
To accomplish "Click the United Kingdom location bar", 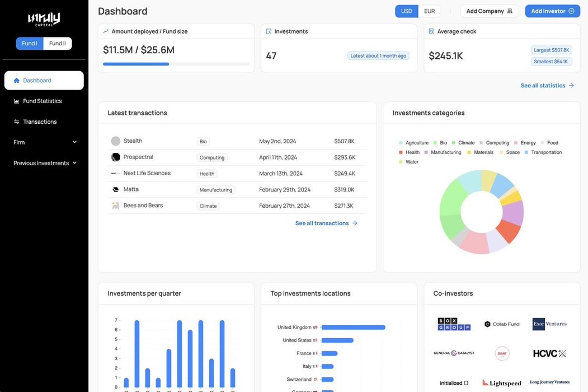I will click(x=353, y=328).
